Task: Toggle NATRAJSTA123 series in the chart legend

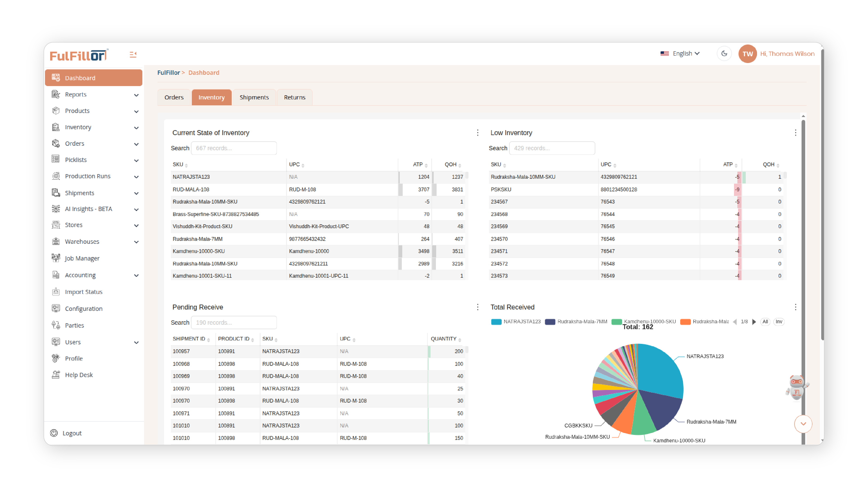Action: tap(522, 322)
